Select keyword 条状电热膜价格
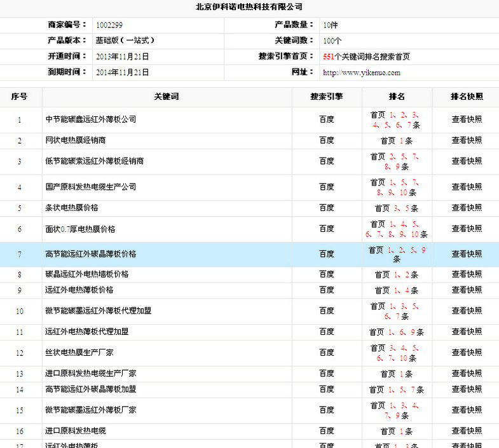Screen dimensions: 499x448 (x=72, y=208)
